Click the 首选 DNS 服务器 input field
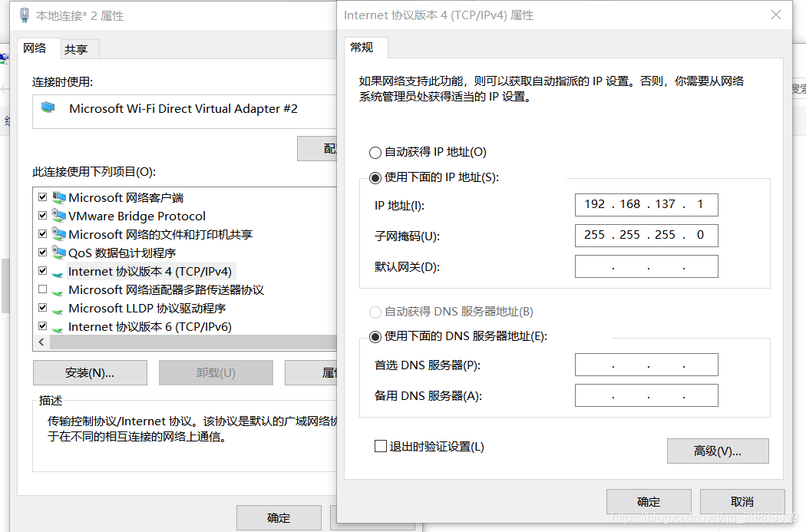 [x=646, y=365]
